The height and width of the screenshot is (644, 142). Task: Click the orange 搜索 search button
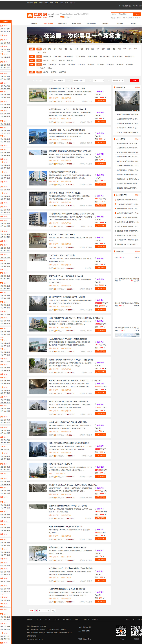click(x=137, y=14)
